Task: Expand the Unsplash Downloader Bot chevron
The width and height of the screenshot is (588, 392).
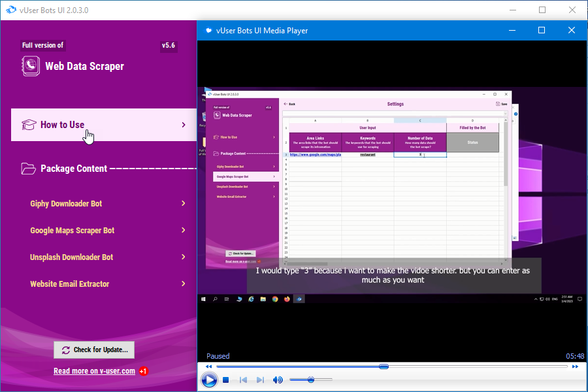Action: point(184,257)
